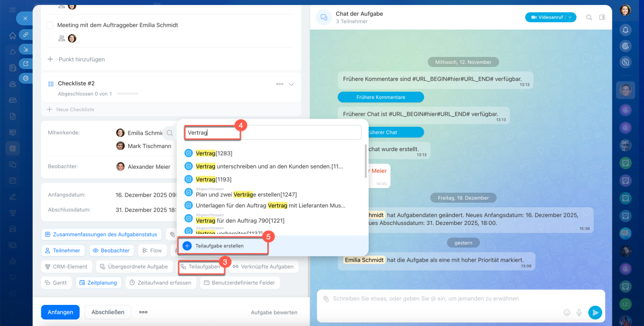The width and height of the screenshot is (644, 326).
Task: Click the CRM-Element chip
Action: tap(66, 267)
